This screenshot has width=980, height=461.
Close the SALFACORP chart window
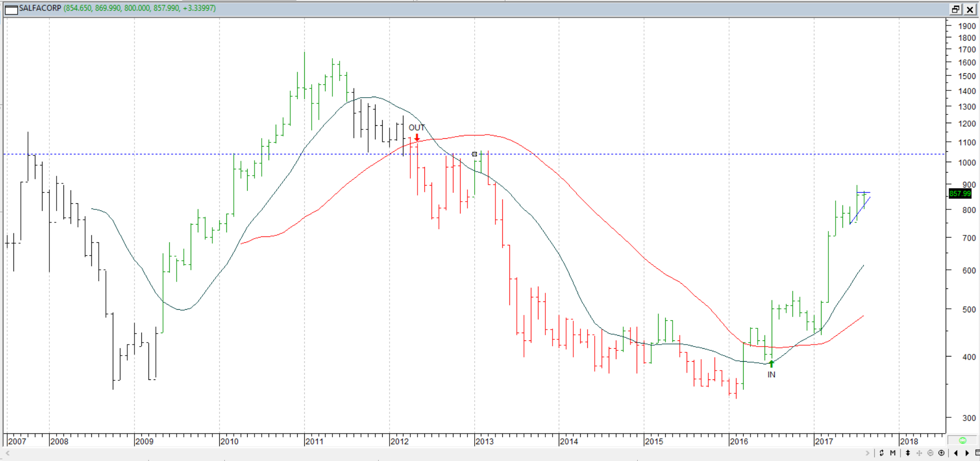[970, 9]
